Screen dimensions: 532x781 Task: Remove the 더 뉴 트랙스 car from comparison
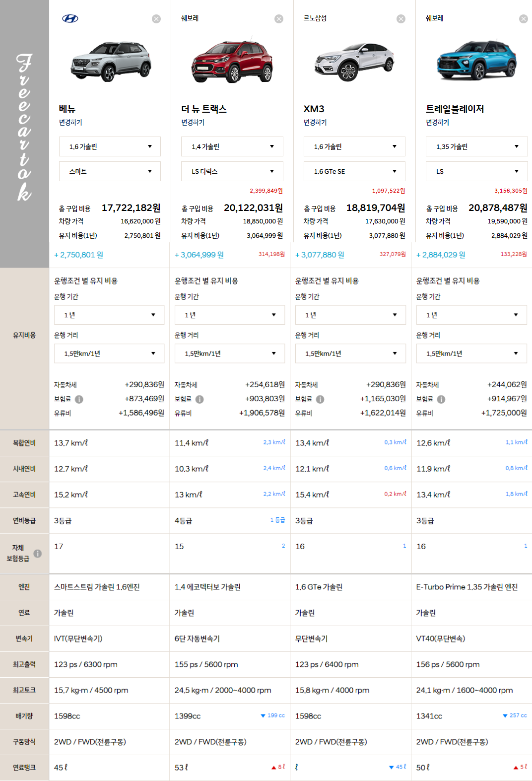279,19
